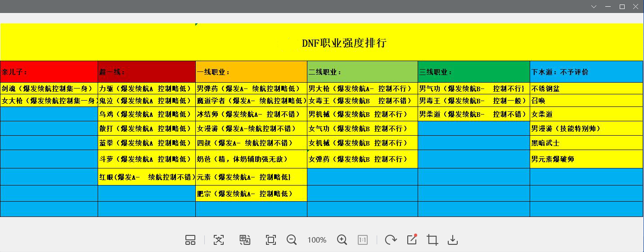Zoom out with the minus magnifier
This screenshot has width=644, height=252.
pyautogui.click(x=292, y=240)
